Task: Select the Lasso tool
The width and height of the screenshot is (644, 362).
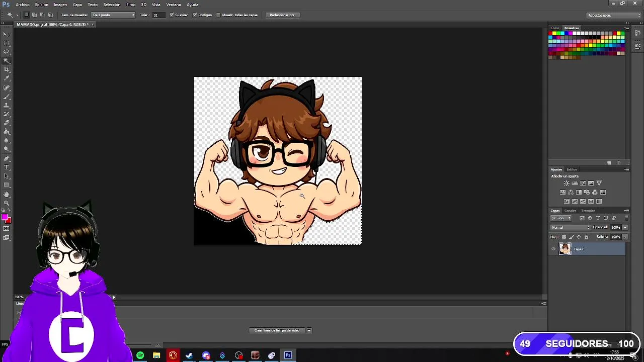Action: 7,52
